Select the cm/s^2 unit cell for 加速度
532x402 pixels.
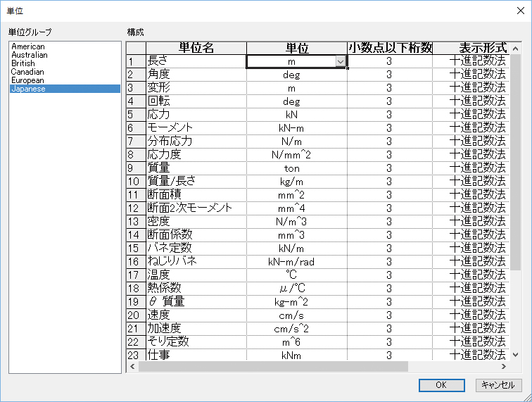[x=297, y=329]
